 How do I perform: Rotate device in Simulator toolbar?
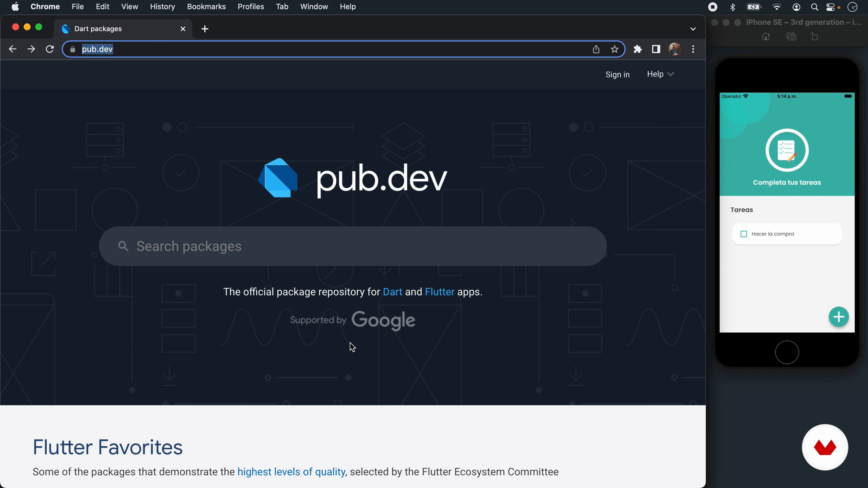pos(814,37)
